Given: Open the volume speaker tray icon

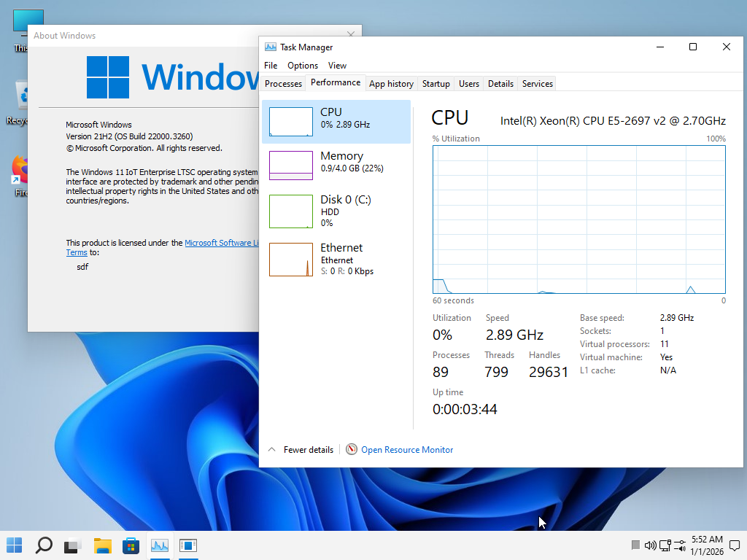Looking at the screenshot, I should [x=650, y=545].
